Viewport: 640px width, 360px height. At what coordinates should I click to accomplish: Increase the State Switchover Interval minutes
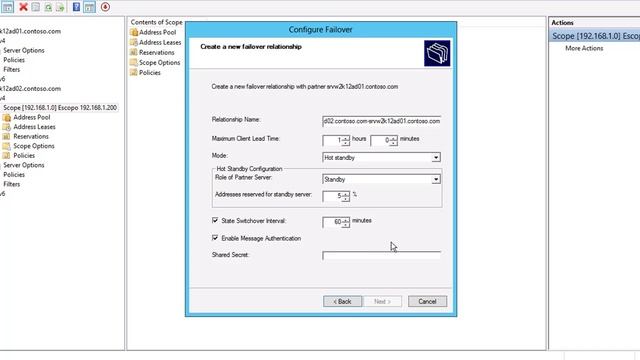(346, 220)
